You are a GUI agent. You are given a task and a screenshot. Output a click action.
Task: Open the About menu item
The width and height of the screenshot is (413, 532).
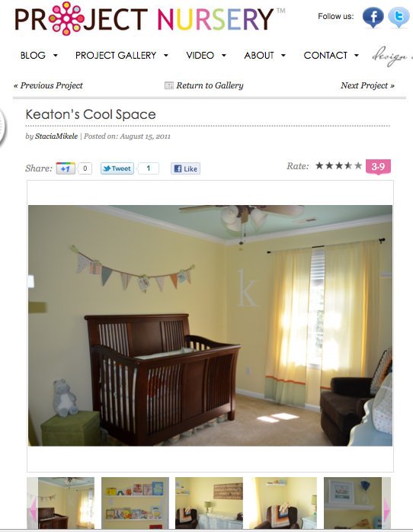click(259, 56)
